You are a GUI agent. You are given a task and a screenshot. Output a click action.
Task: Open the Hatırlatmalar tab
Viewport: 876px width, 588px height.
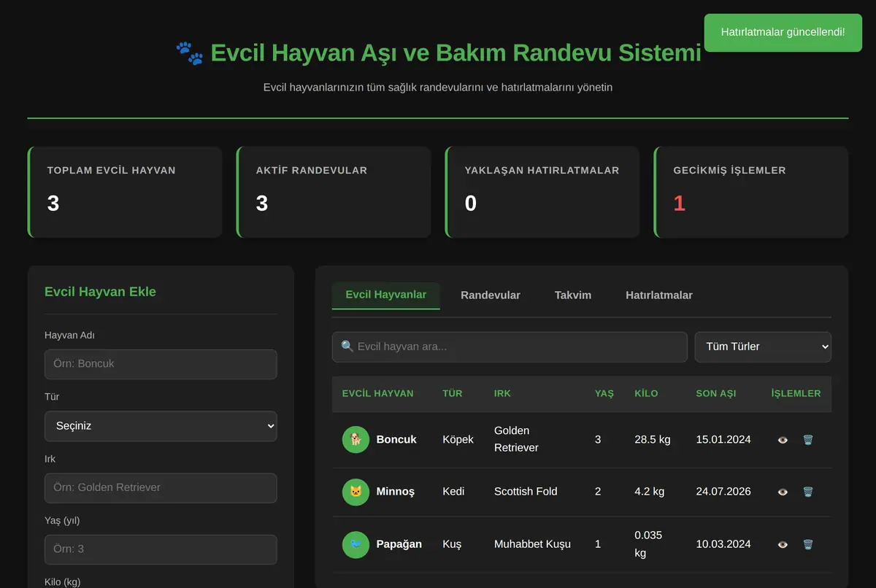click(x=659, y=295)
